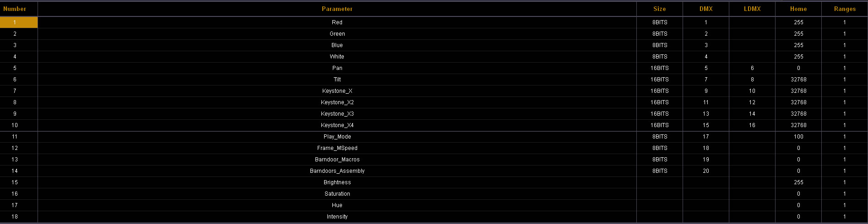This screenshot has width=868, height=224.
Task: Select the Pan parameter name
Action: [x=337, y=68]
